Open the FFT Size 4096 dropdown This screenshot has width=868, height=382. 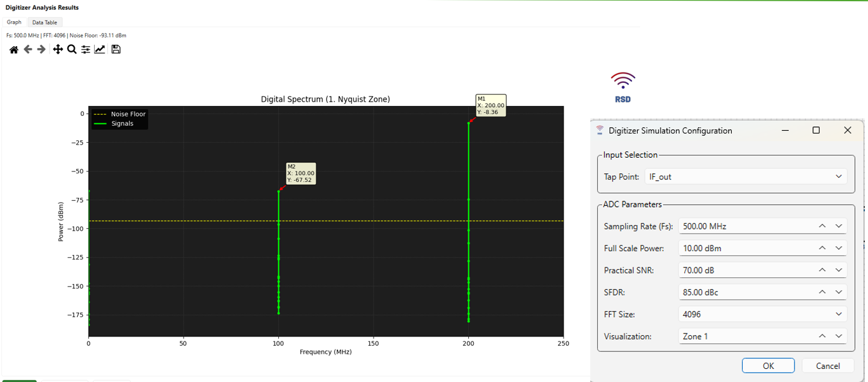click(763, 314)
